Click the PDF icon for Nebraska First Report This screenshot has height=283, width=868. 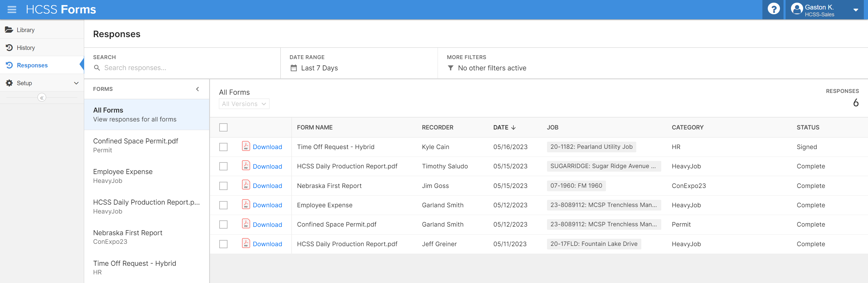pyautogui.click(x=246, y=185)
